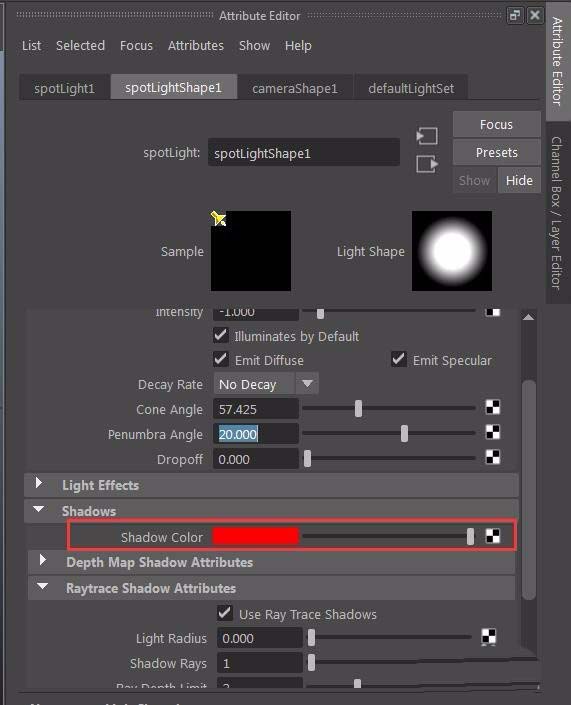
Task: Click the float/dock panel icon in title bar
Action: (515, 16)
